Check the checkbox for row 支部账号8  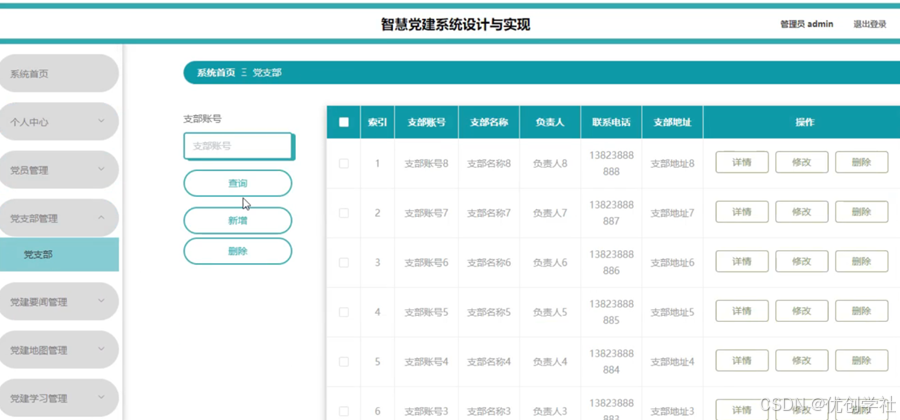[344, 164]
